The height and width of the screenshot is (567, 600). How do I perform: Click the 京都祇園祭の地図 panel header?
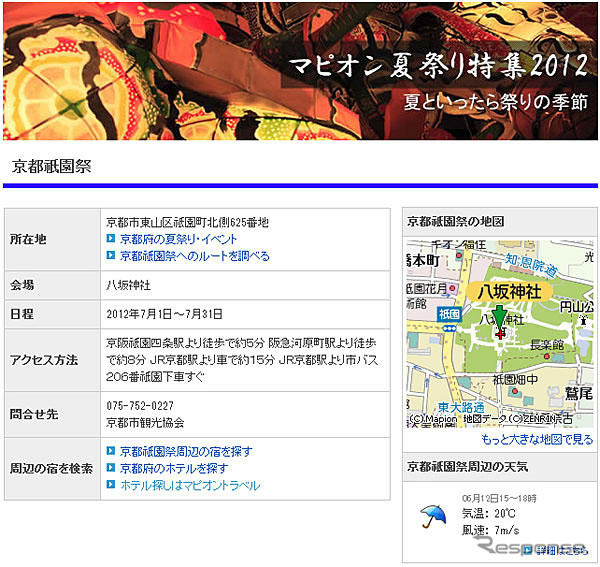[455, 221]
